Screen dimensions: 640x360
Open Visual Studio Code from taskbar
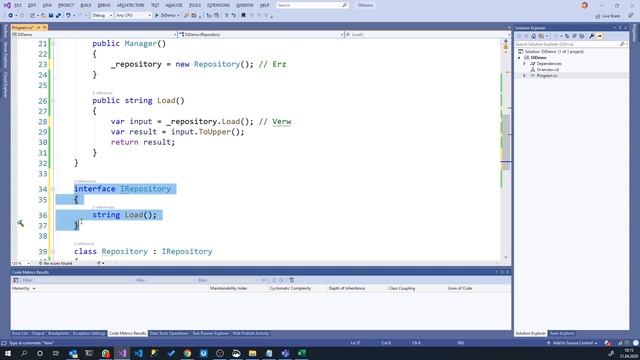[x=138, y=353]
